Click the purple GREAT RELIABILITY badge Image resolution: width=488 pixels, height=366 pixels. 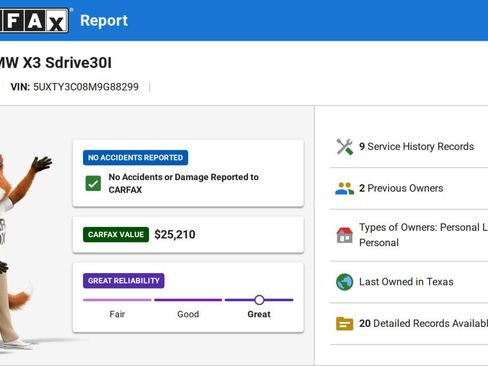[124, 281]
